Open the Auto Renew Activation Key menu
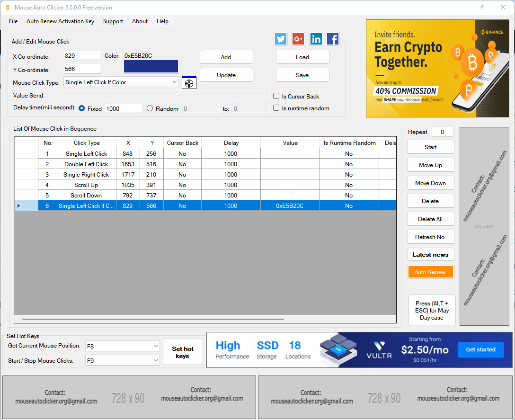The image size is (515, 420). 60,21
